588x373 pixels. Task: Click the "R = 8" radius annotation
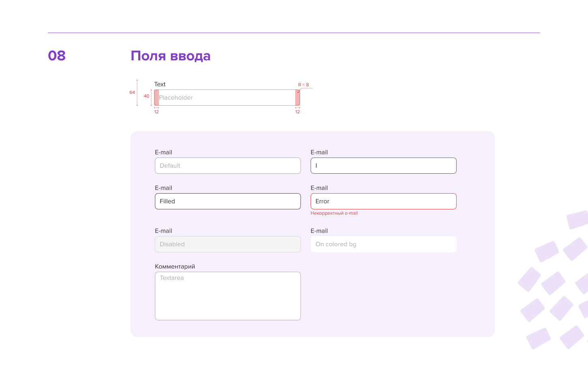303,85
